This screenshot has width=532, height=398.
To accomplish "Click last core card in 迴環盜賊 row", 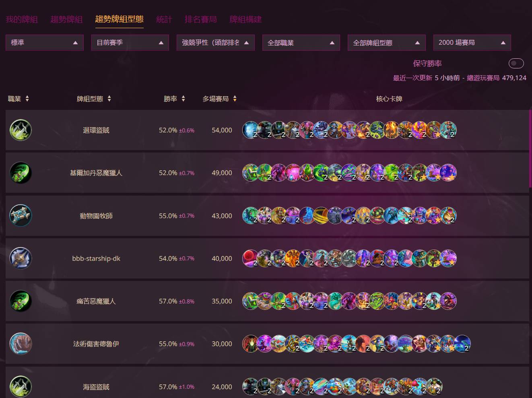I will tap(448, 130).
